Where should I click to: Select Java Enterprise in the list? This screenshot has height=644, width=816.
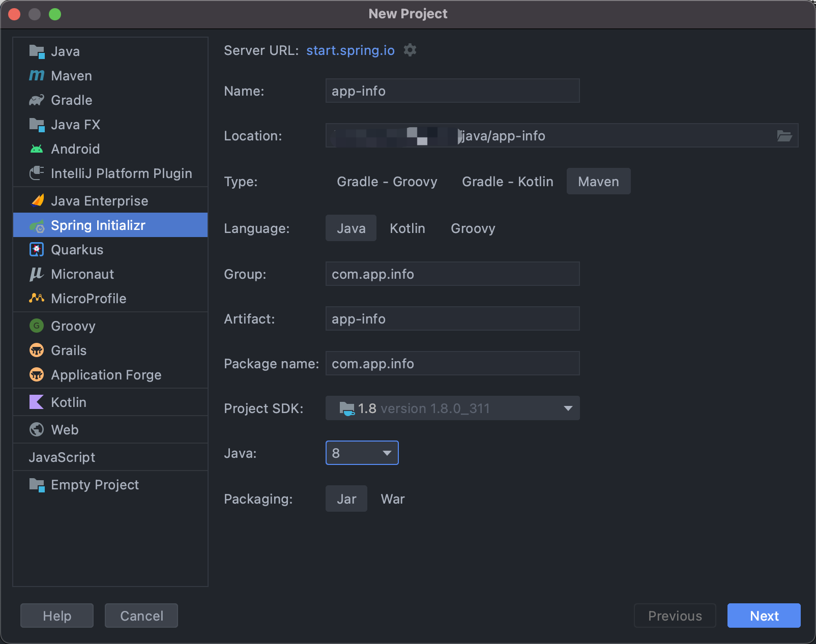pos(100,201)
